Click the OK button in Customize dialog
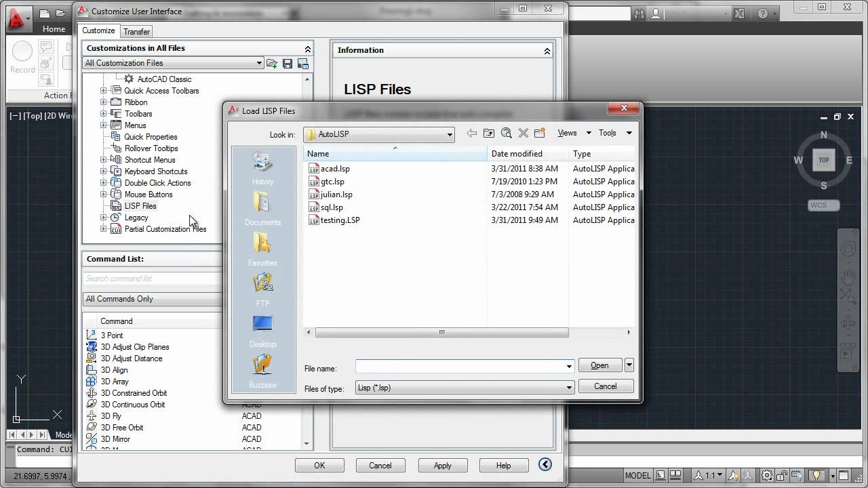The height and width of the screenshot is (488, 868). click(x=319, y=466)
